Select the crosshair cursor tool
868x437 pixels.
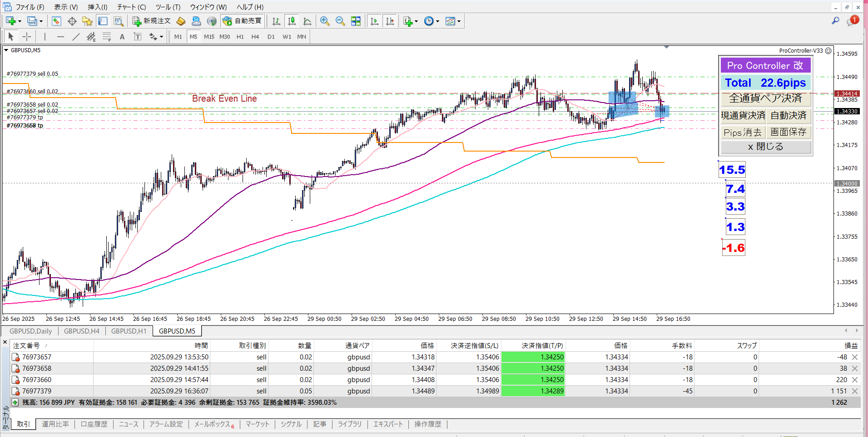pos(27,37)
